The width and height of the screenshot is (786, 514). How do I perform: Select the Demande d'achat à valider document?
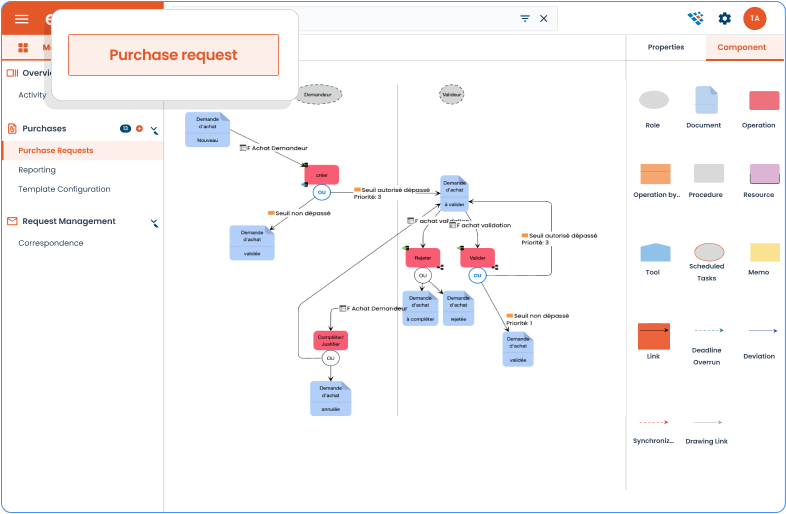455,194
